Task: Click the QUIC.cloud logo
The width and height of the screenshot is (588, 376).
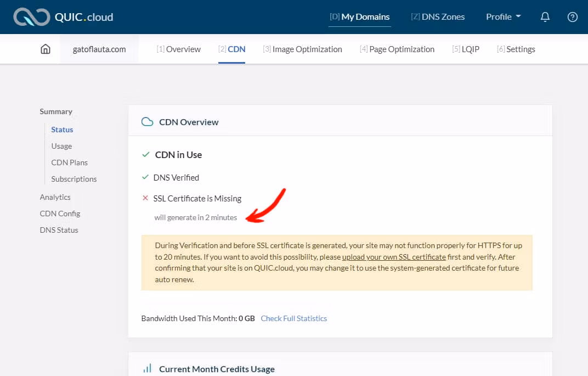Action: click(63, 17)
